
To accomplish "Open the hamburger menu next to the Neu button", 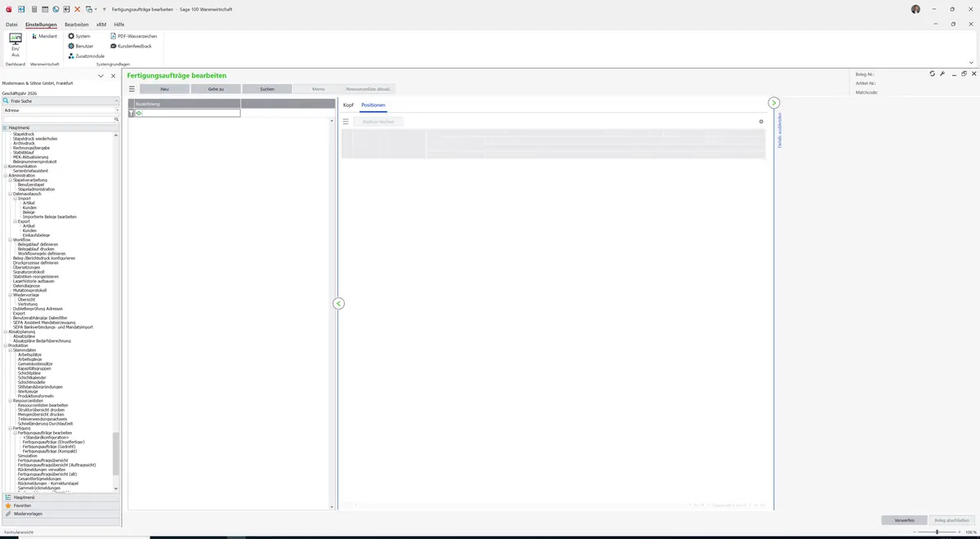I will click(x=132, y=89).
